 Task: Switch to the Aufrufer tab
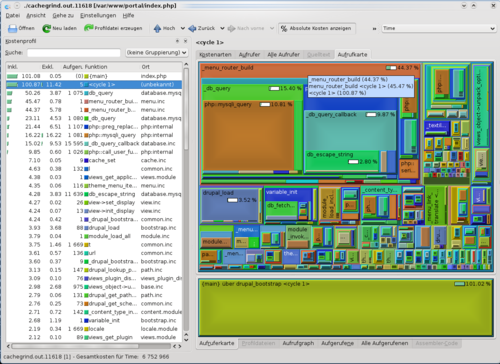click(249, 55)
